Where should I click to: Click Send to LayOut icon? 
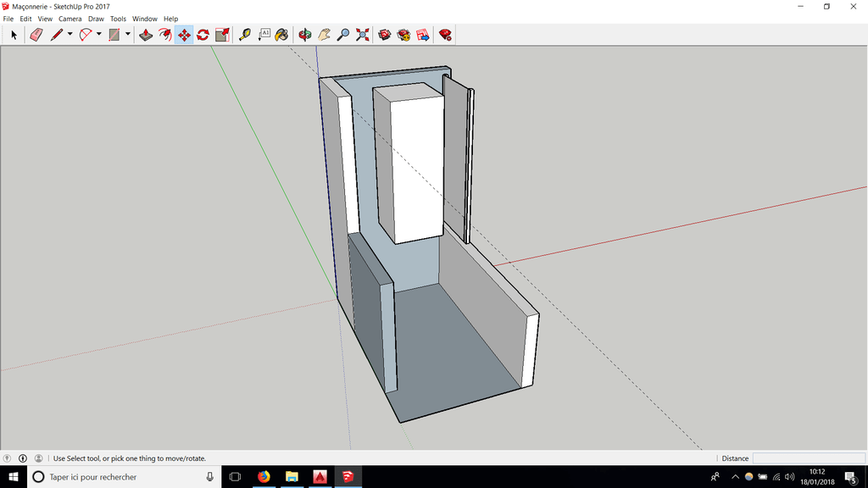tap(423, 35)
